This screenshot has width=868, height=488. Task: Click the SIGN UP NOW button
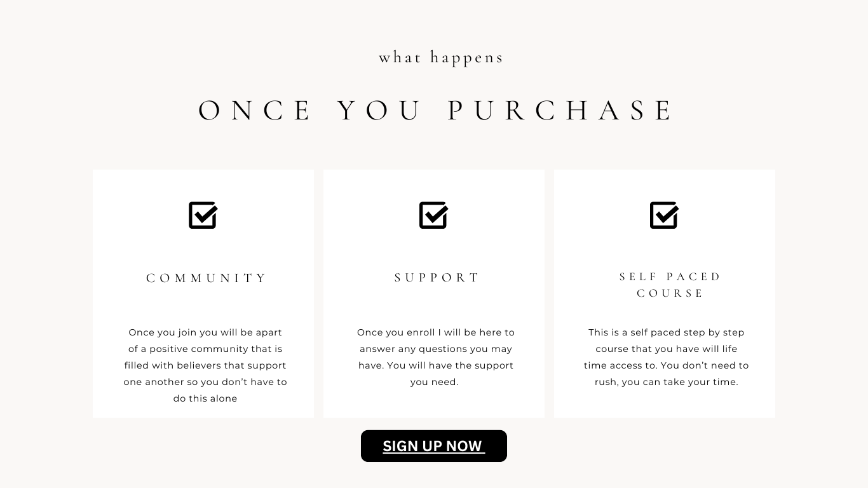pos(434,446)
